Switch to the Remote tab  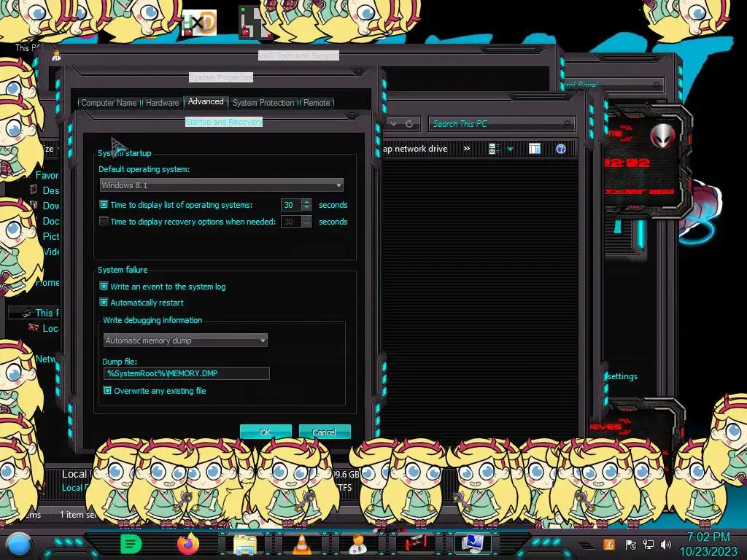point(317,102)
